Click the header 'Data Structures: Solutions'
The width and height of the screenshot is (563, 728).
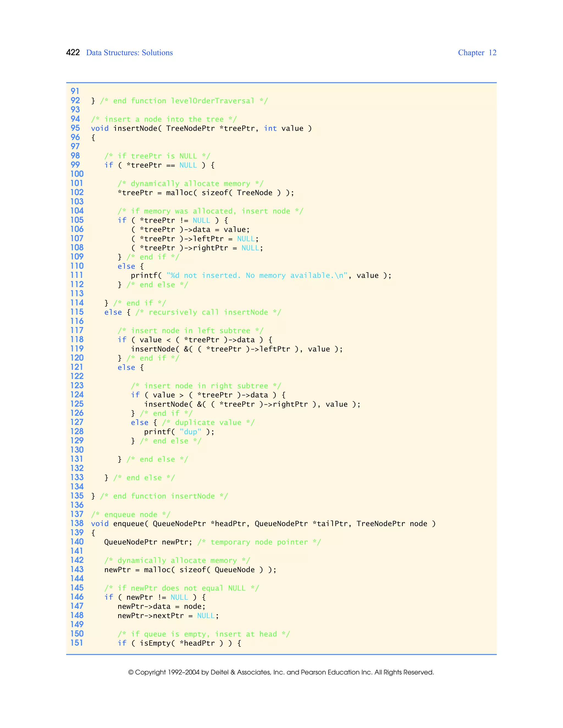(x=129, y=53)
